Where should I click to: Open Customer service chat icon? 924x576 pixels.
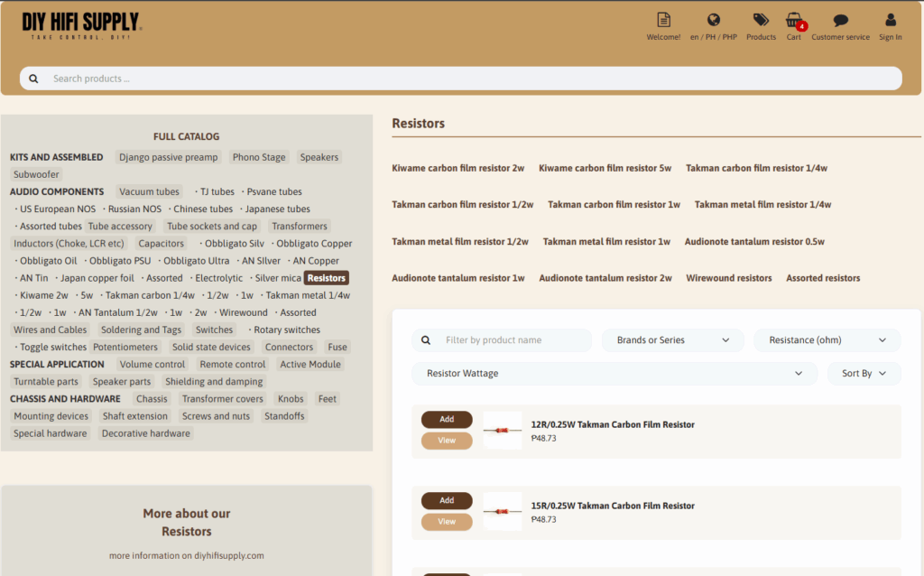840,21
